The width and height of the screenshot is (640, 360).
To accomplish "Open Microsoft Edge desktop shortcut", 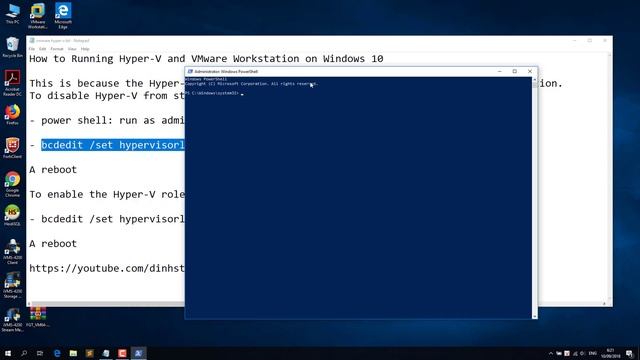I will 63,16.
